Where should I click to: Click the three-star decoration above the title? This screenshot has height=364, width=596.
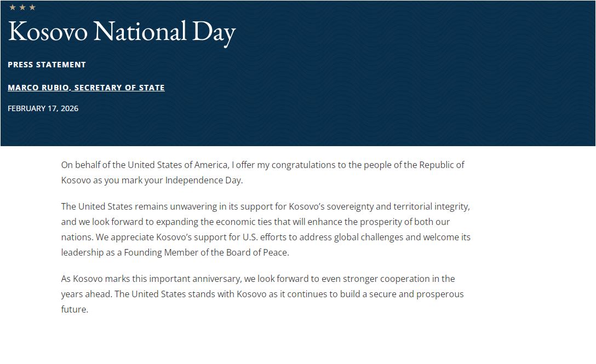(22, 7)
